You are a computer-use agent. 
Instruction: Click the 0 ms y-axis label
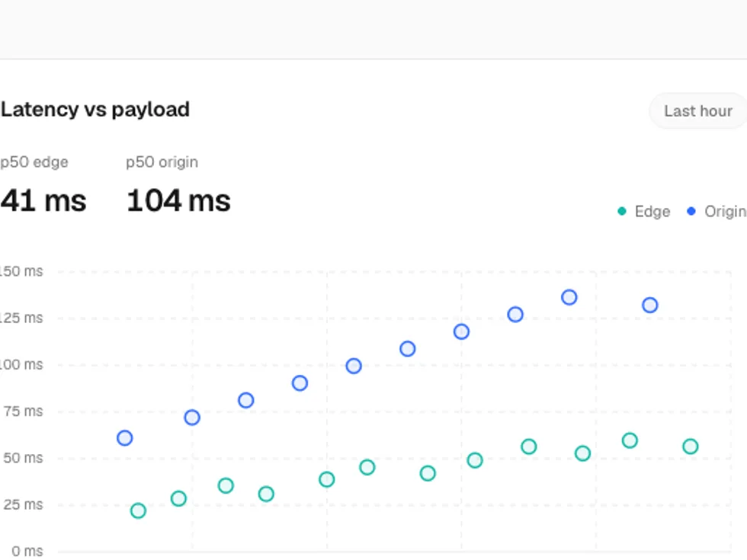(x=27, y=551)
